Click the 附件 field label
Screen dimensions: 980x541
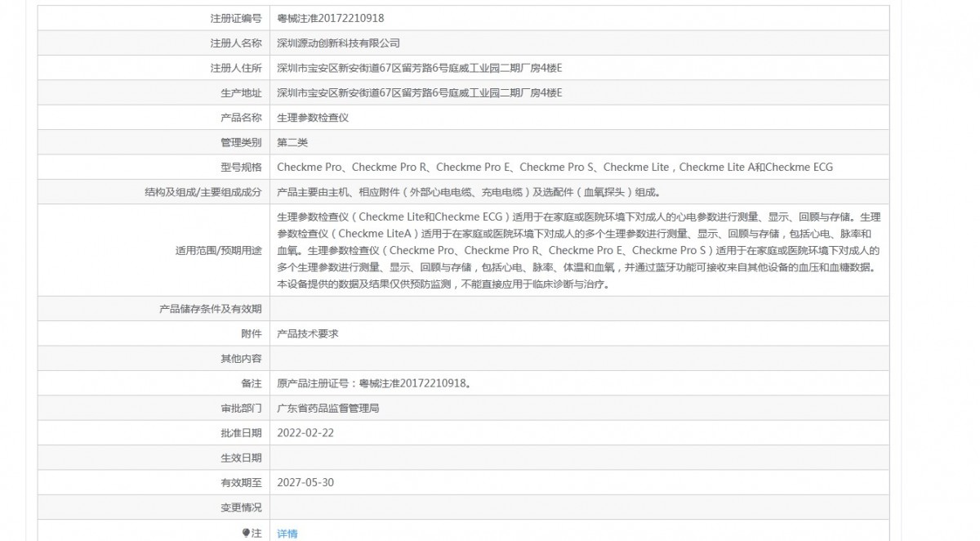[x=252, y=333]
